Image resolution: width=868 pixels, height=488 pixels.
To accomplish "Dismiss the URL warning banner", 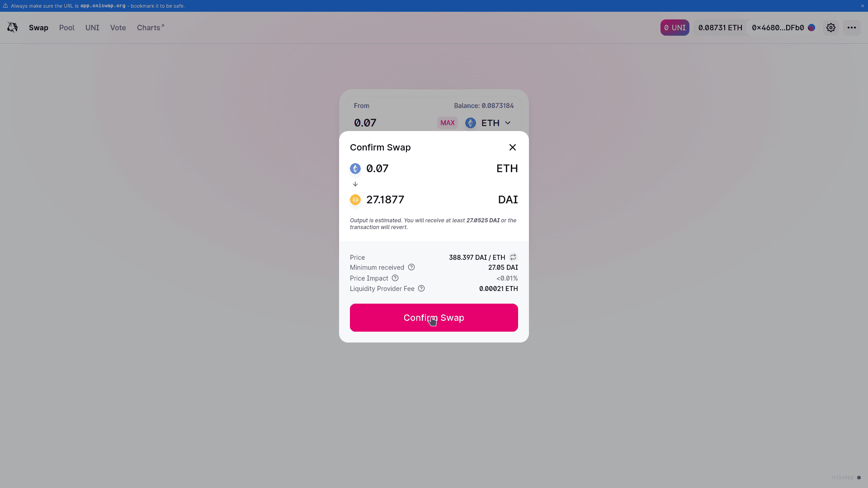I will click(x=862, y=6).
